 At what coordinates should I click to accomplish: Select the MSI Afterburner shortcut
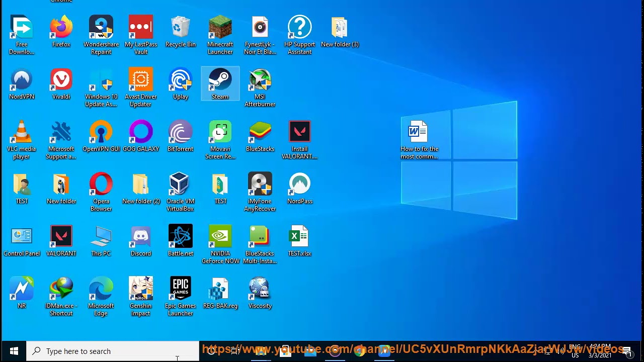coord(260,79)
